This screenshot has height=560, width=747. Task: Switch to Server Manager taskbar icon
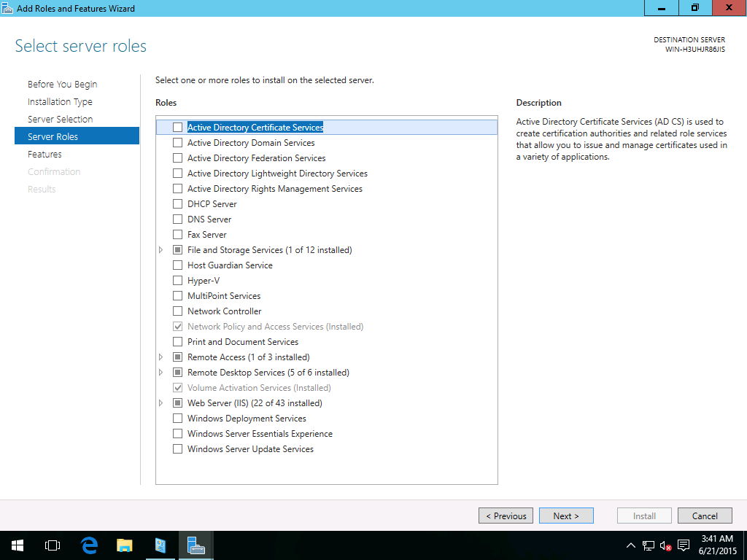click(160, 545)
